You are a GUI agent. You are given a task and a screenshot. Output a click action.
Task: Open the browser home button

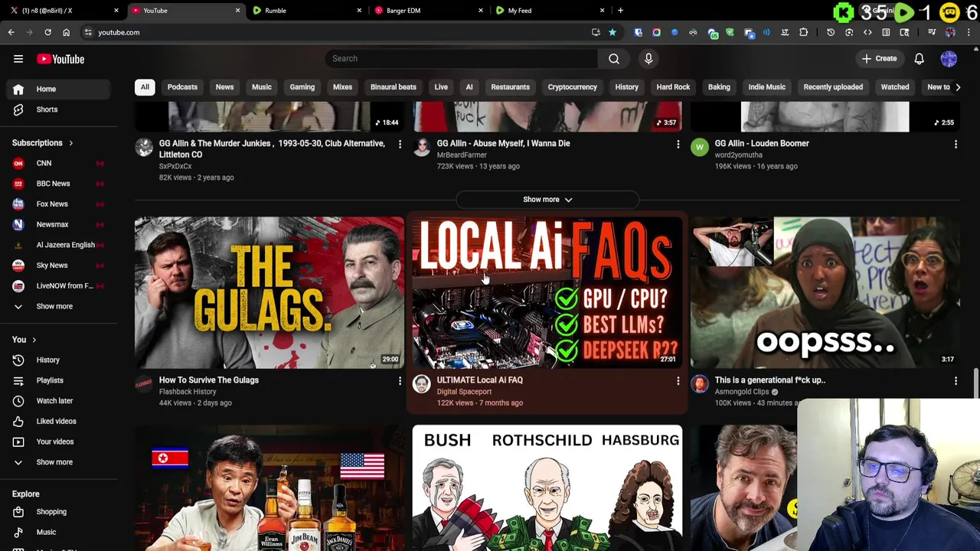point(66,32)
